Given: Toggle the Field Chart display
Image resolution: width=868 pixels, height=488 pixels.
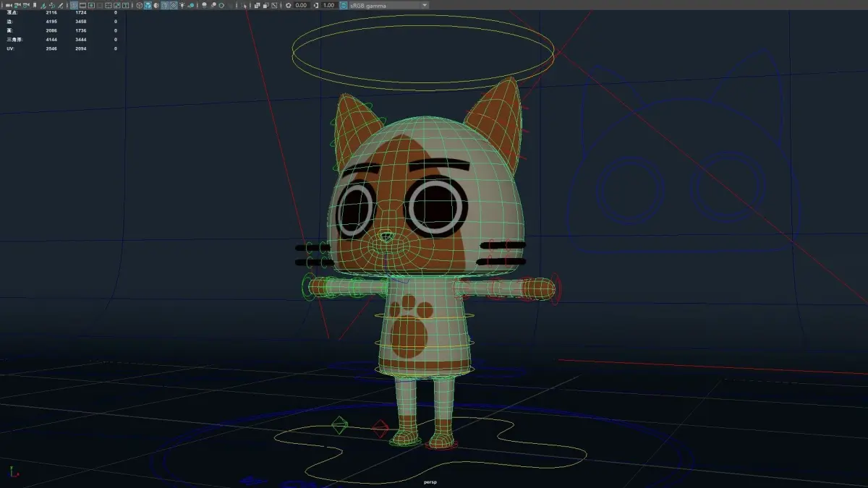Looking at the screenshot, I should tap(109, 5).
